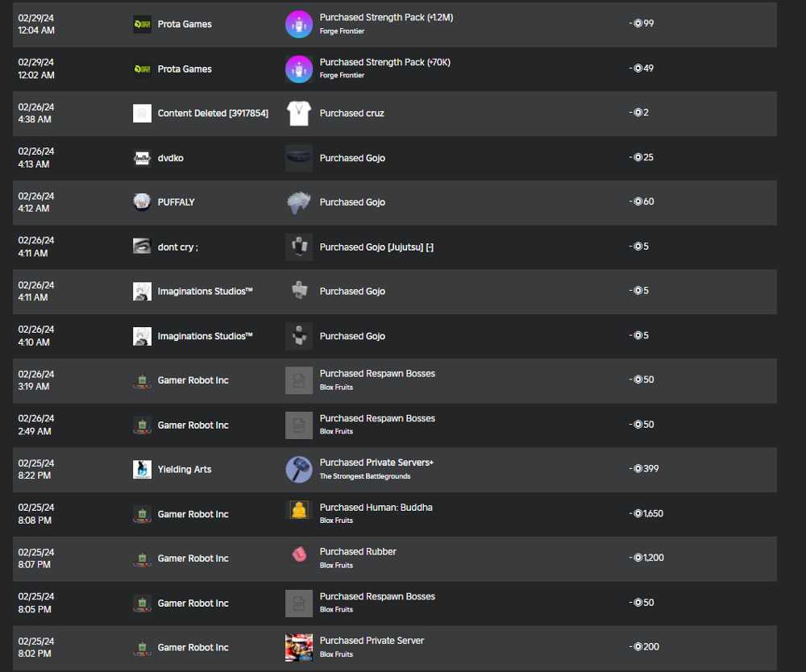Click Gamer Robot Inc icon in 8:07 PM row

(142, 558)
